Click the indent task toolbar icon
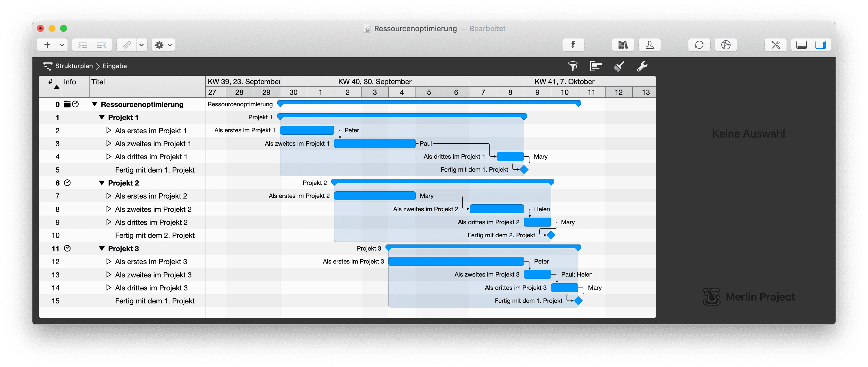Viewport: 868px width, 367px height. point(82,45)
